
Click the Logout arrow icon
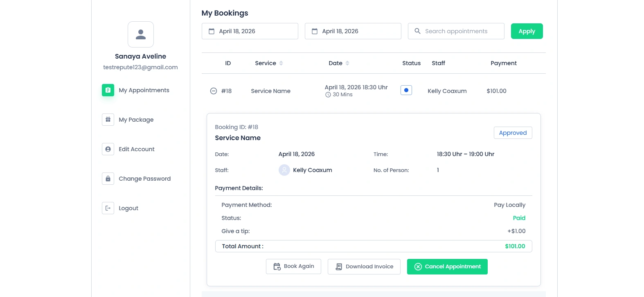point(108,208)
